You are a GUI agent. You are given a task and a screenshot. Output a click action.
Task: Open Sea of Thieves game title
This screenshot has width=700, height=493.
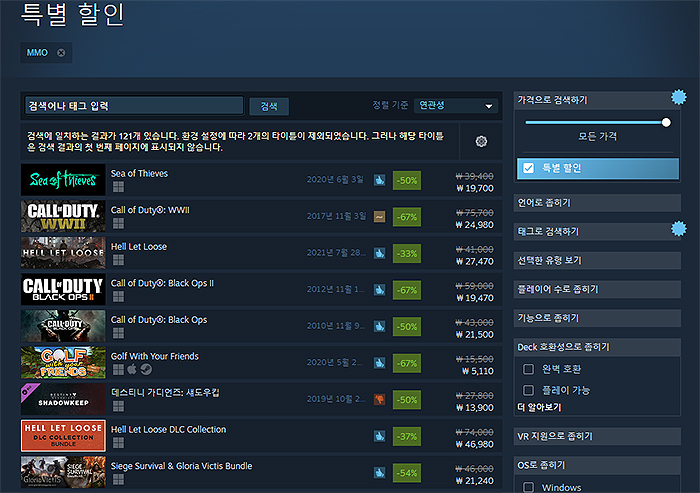pyautogui.click(x=139, y=174)
